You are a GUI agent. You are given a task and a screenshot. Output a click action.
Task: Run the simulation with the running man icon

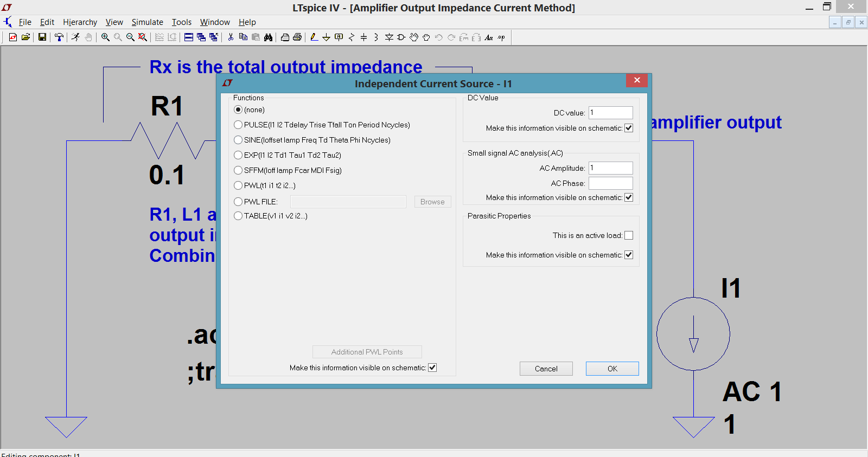[75, 37]
